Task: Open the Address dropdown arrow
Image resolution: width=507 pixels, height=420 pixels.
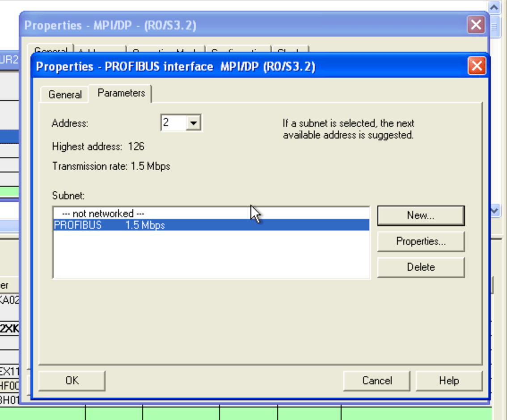Action: pyautogui.click(x=193, y=123)
